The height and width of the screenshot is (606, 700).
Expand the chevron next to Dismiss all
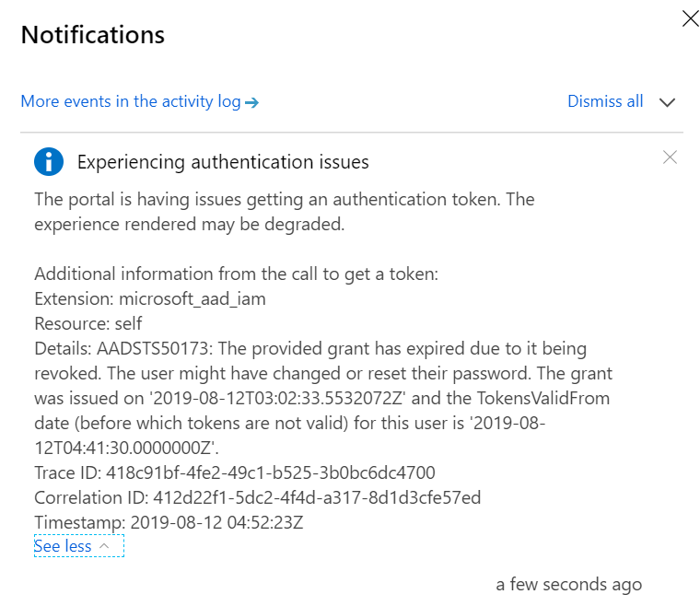pos(668,102)
